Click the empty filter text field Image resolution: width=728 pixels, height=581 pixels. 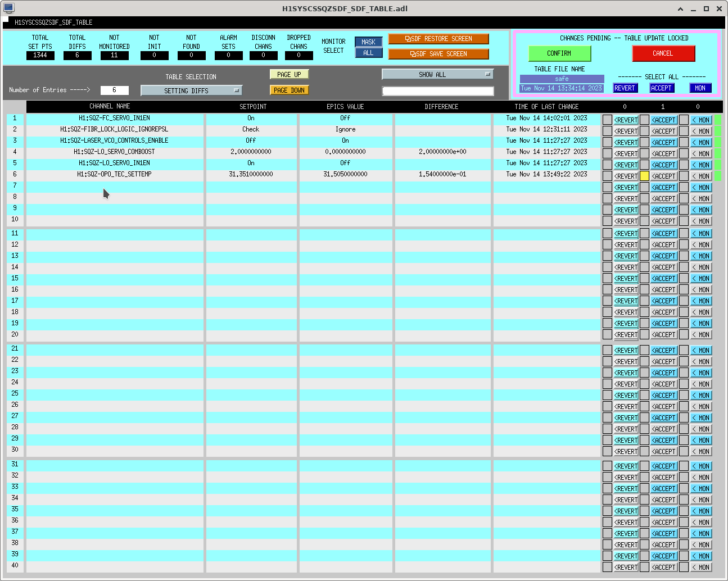coord(438,91)
